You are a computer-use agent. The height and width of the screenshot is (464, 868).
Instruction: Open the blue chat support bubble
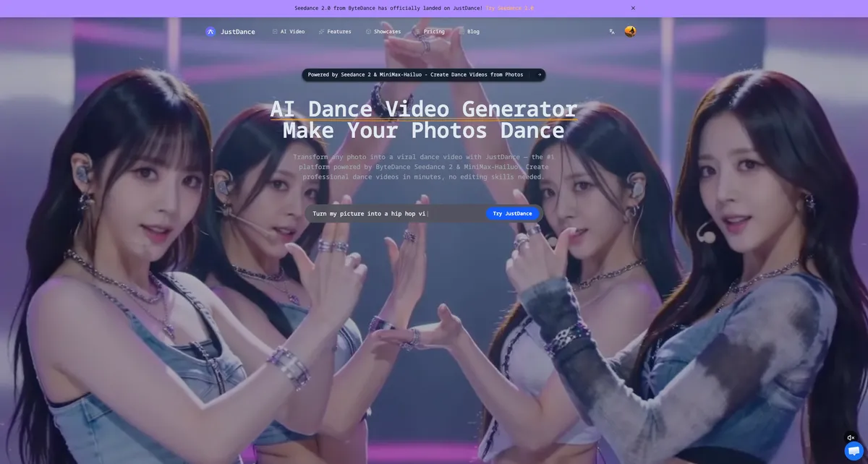(854, 450)
